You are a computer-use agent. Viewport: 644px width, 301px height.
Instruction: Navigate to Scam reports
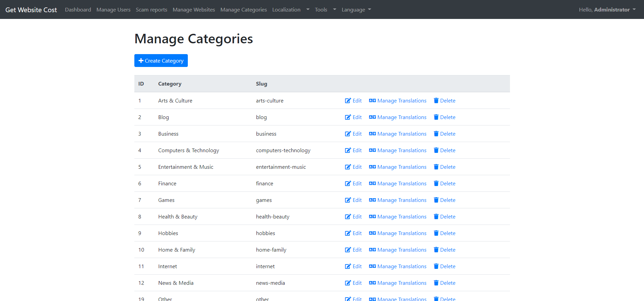coord(151,9)
